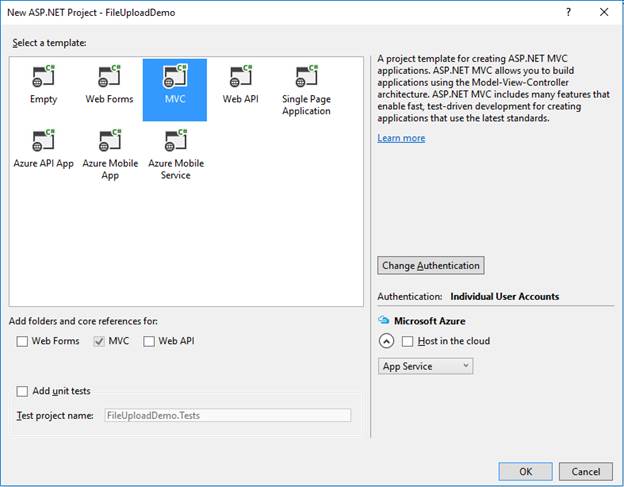Click the Authentication label text
Screen dimensions: 624x487
click(x=410, y=296)
